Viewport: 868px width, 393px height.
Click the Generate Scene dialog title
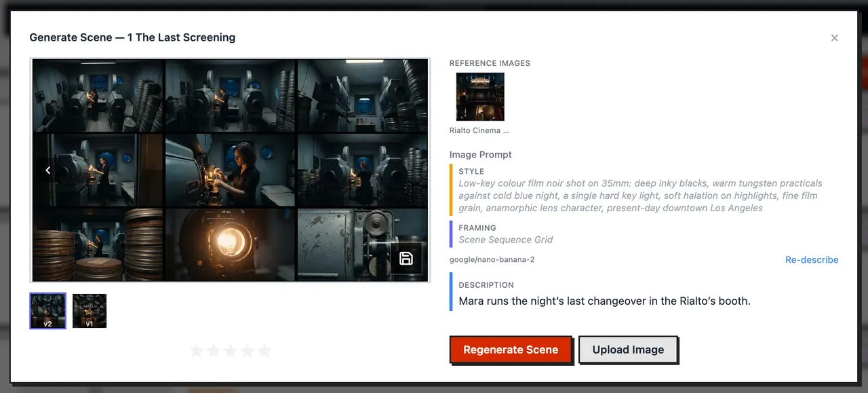click(x=132, y=38)
